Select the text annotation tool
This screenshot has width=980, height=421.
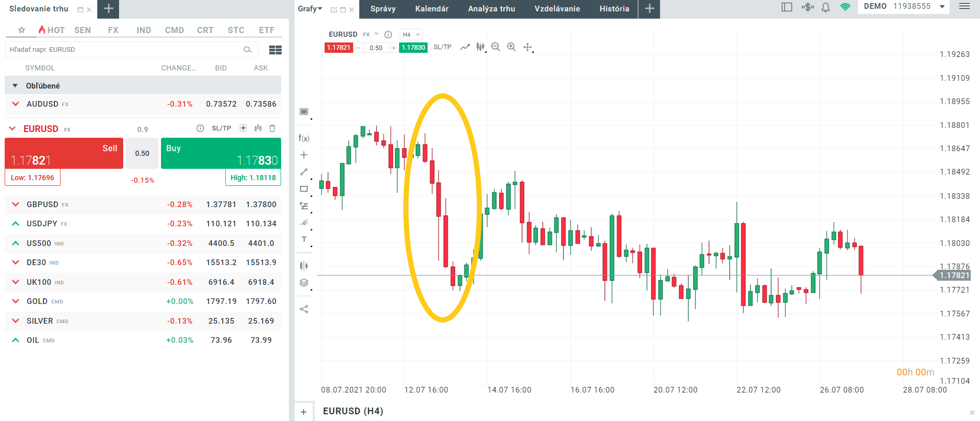pos(304,239)
